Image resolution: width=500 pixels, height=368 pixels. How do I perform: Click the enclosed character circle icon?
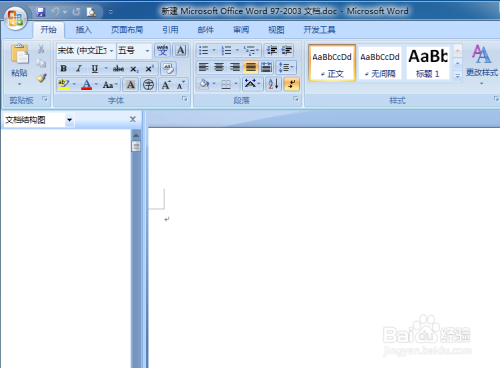pos(148,85)
